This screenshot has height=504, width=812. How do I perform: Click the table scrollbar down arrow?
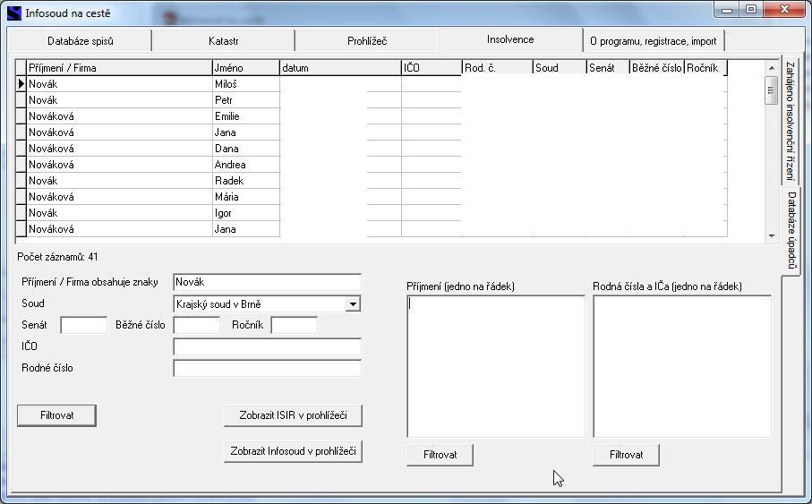772,235
